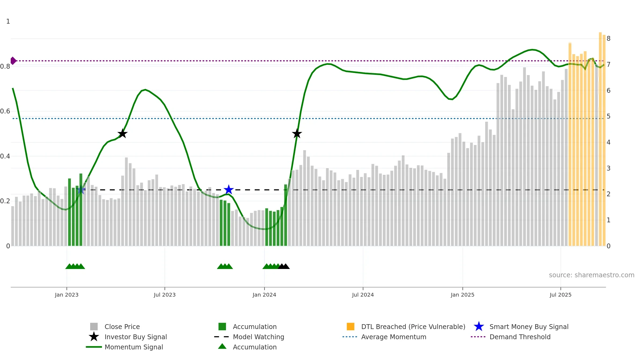Click the sharemaestro.com source text
Screen dimensions: 644x362
pos(591,275)
